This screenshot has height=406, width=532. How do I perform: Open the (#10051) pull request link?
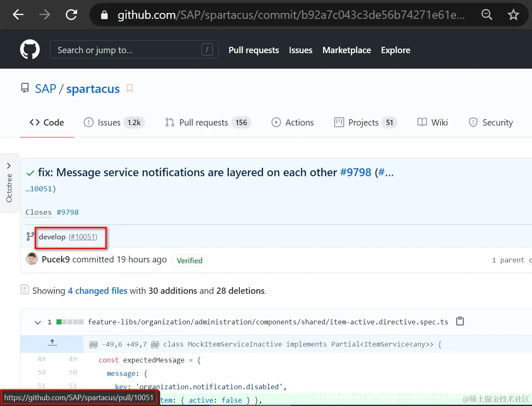(x=83, y=237)
